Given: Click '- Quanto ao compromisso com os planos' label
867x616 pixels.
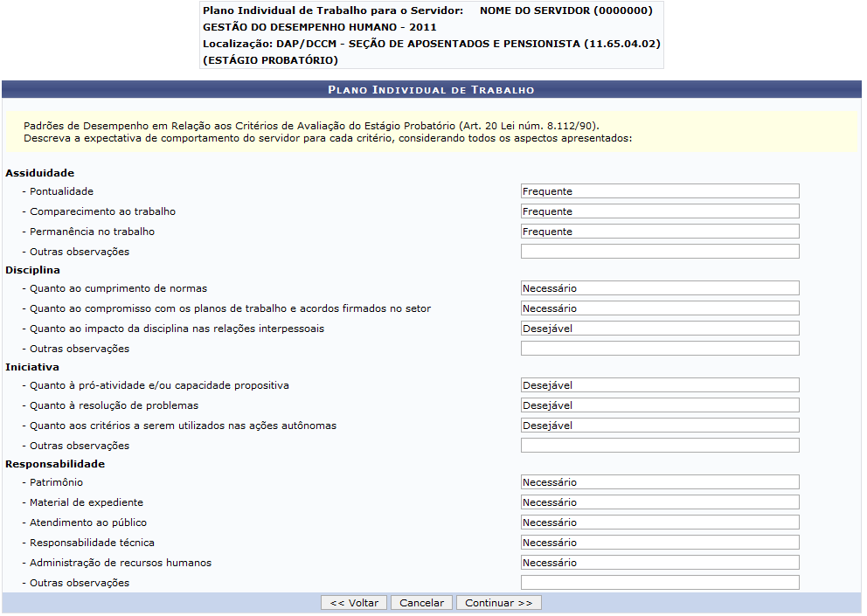Looking at the screenshot, I should click(226, 308).
